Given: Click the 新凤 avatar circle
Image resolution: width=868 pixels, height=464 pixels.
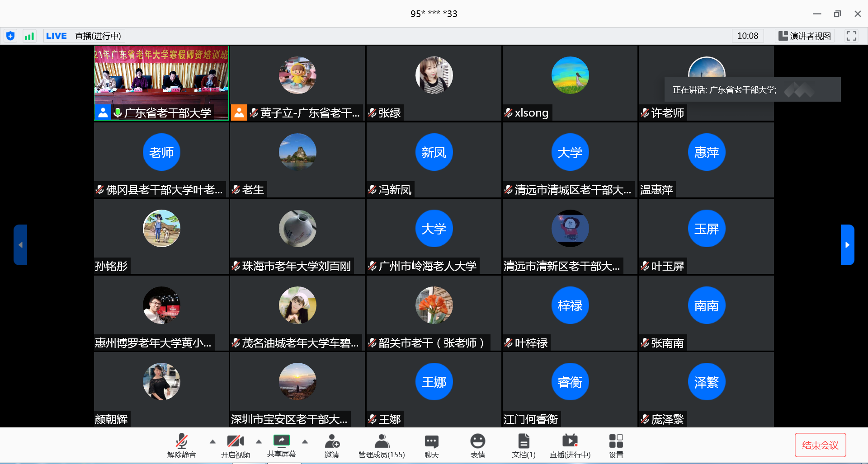Looking at the screenshot, I should click(434, 152).
